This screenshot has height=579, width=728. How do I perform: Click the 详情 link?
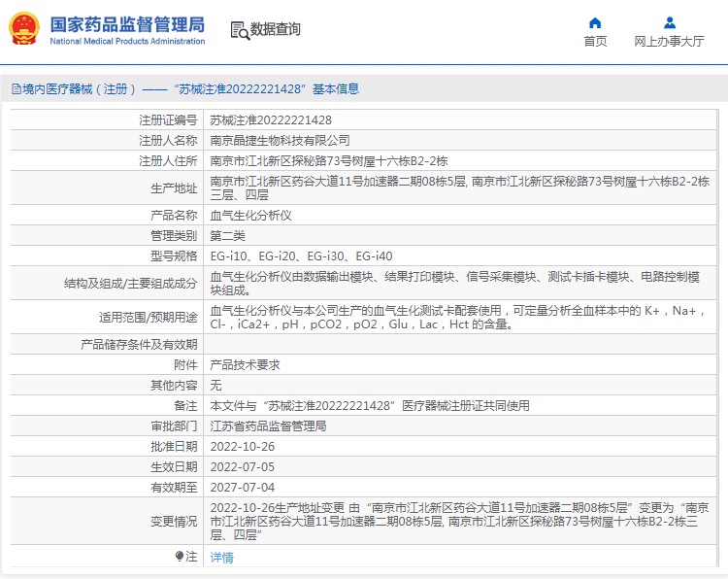point(222,558)
